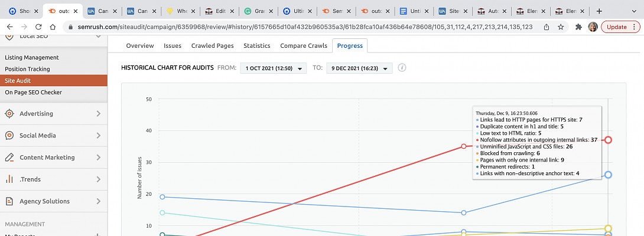
Task: Open the Compare Crawls tab
Action: point(303,46)
